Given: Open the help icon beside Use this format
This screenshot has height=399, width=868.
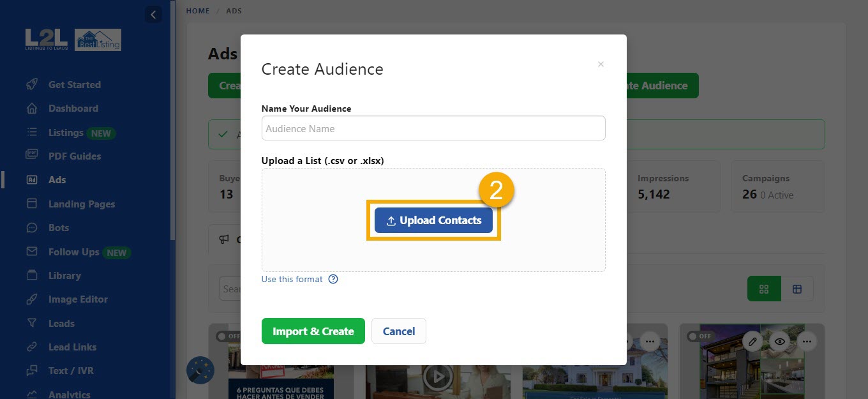Looking at the screenshot, I should click(333, 279).
